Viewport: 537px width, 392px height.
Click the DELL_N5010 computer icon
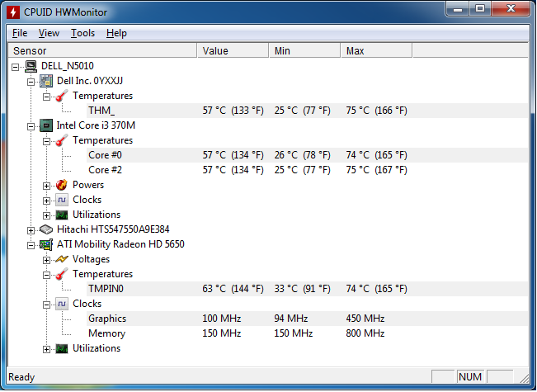click(31, 66)
